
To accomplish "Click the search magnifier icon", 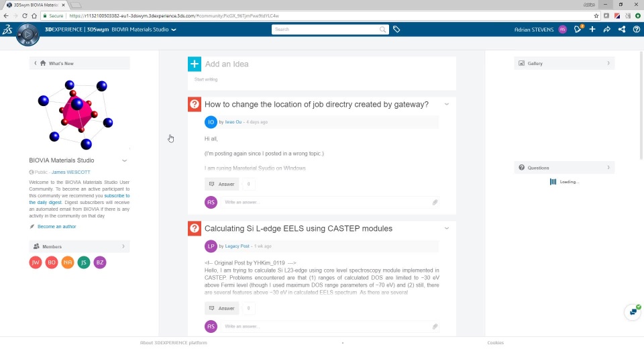I will click(x=382, y=30).
